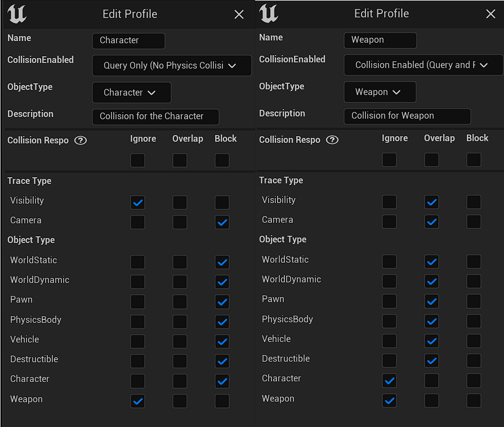Uncheck Weapon Ignore in the Character profile
Screen dimensions: 504x427
137,401
